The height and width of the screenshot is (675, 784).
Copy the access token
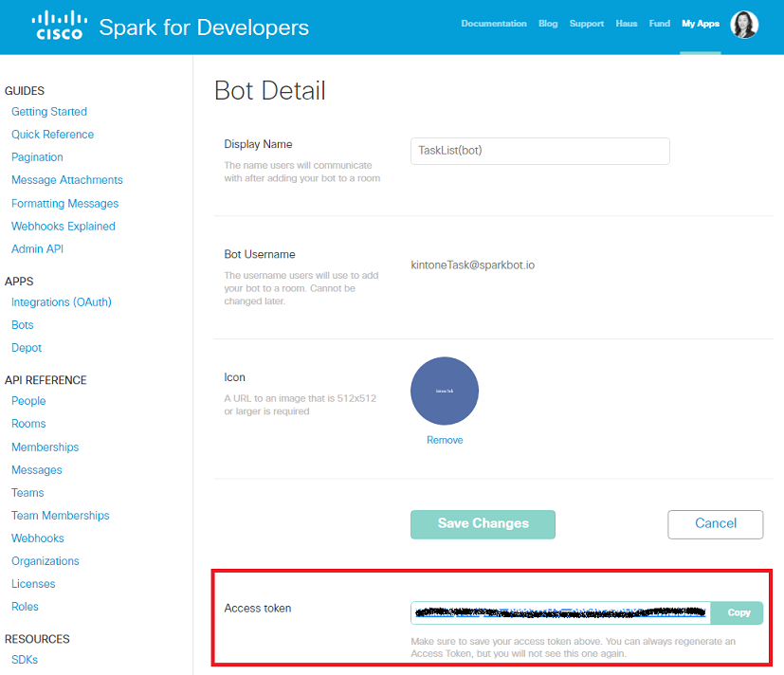click(x=738, y=612)
